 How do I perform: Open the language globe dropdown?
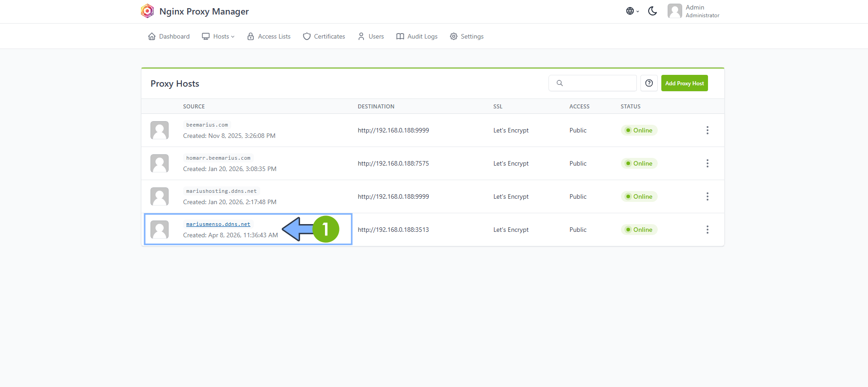tap(632, 11)
